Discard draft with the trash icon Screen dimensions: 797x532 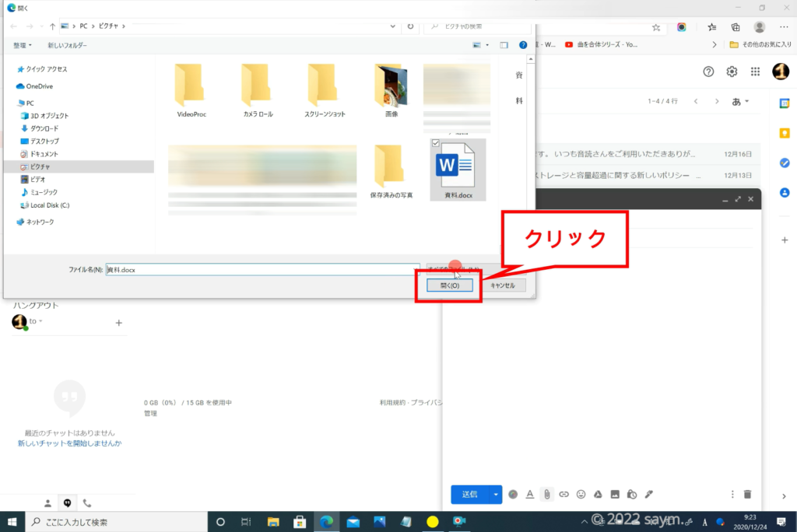[748, 494]
